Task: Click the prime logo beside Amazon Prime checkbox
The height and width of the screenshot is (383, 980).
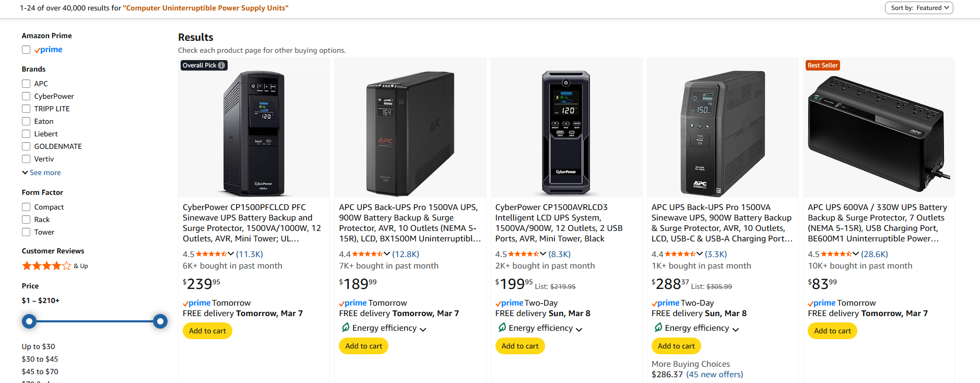Action: (49, 50)
